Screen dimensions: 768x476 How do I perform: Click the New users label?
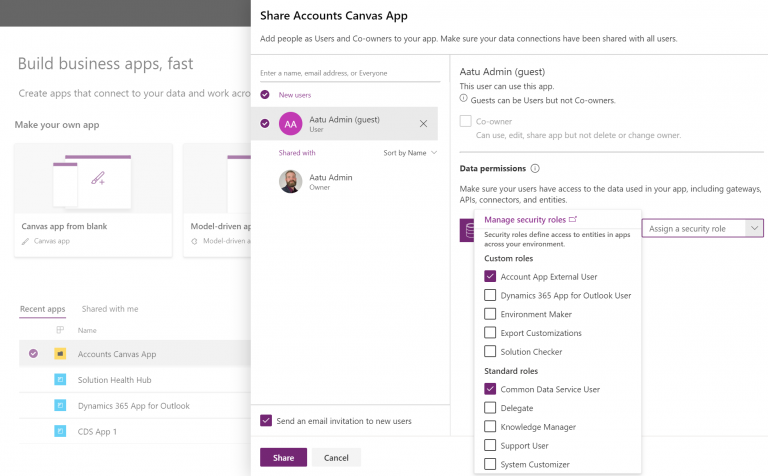tap(295, 95)
